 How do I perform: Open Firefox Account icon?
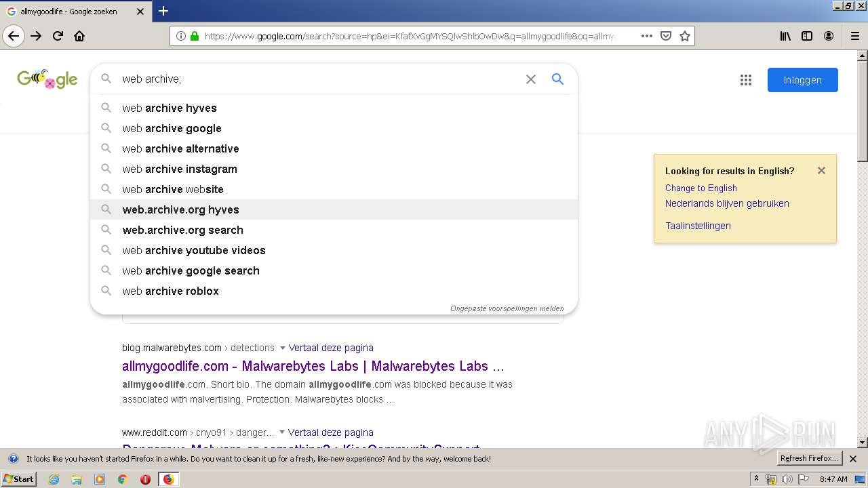[829, 36]
